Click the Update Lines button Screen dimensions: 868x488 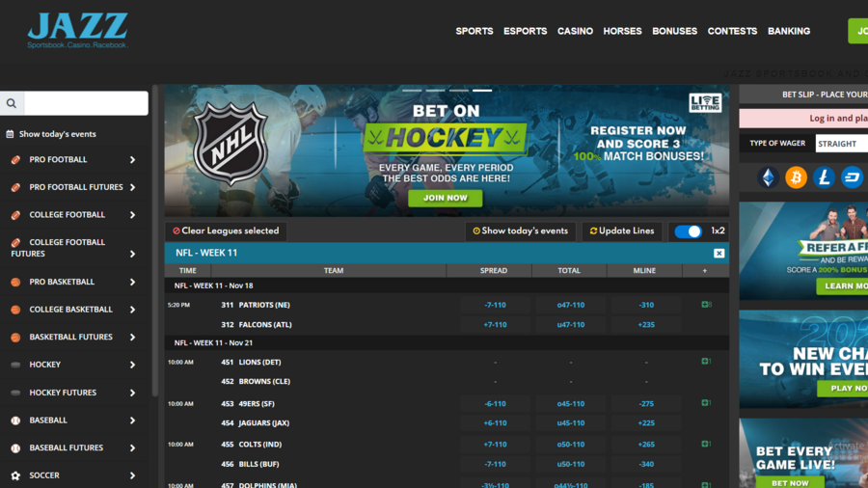click(622, 231)
